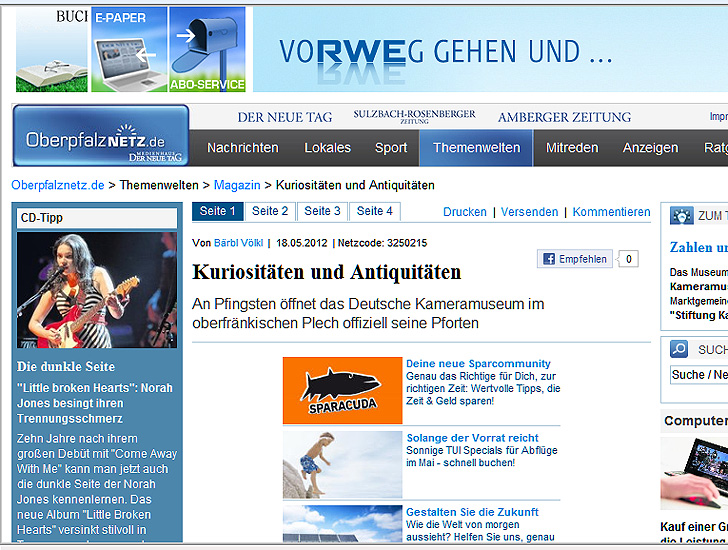Open the ABO-SERVICE mailbox tile
The height and width of the screenshot is (550, 728).
207,49
